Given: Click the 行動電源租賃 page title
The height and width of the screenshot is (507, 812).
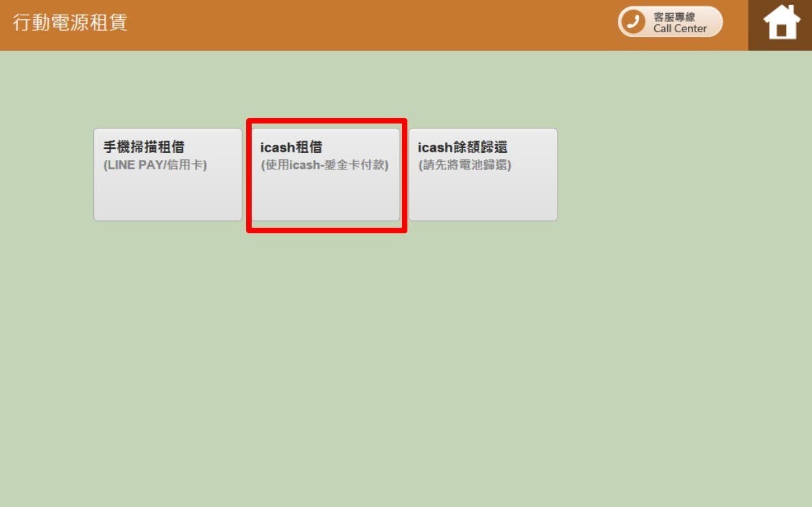Looking at the screenshot, I should tap(70, 22).
